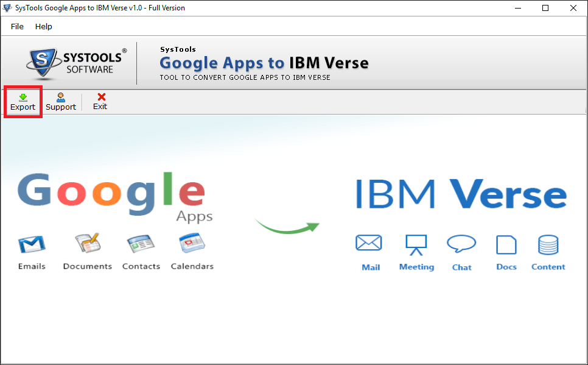Click the red Exit toolbar button

[x=100, y=102]
